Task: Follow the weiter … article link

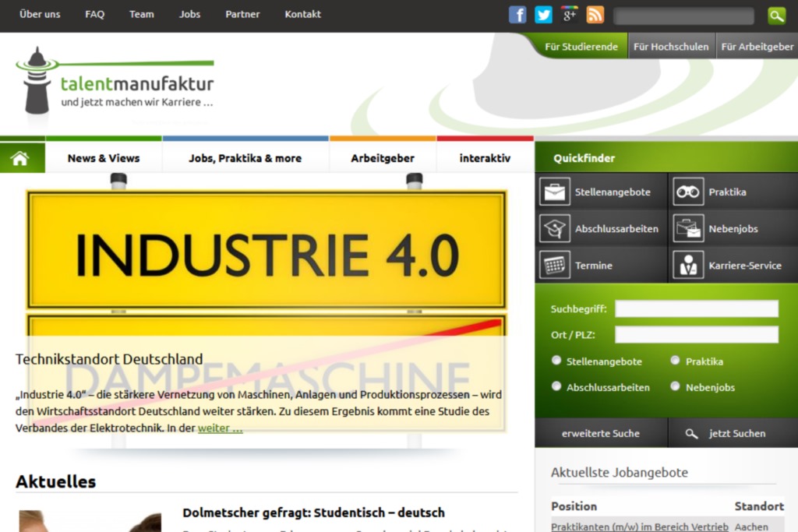Action: [x=220, y=428]
